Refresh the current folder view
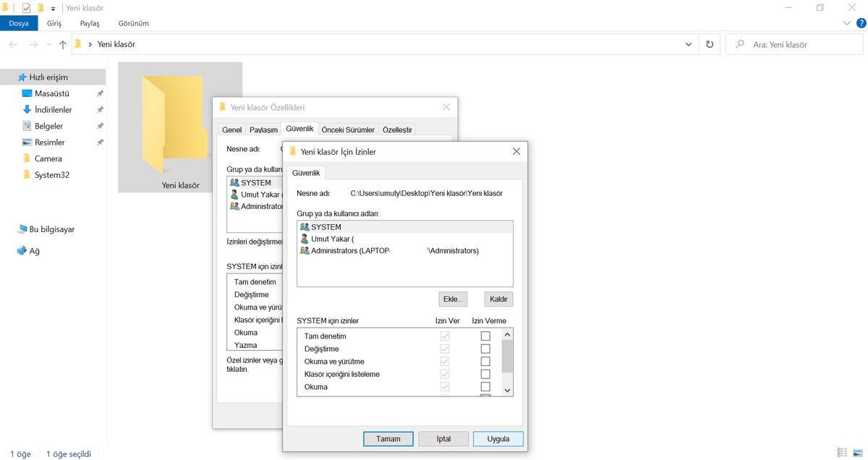Viewport: 868px width, 460px height. (710, 43)
